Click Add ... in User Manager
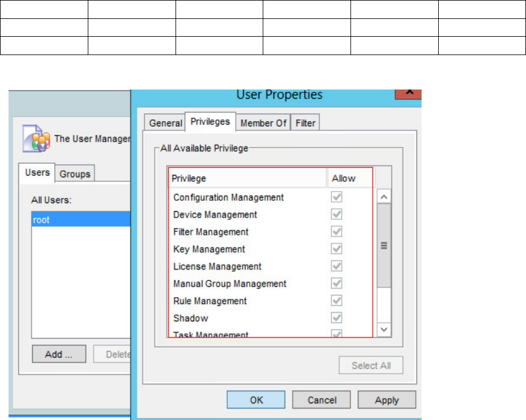This screenshot has height=420, width=526. (59, 354)
